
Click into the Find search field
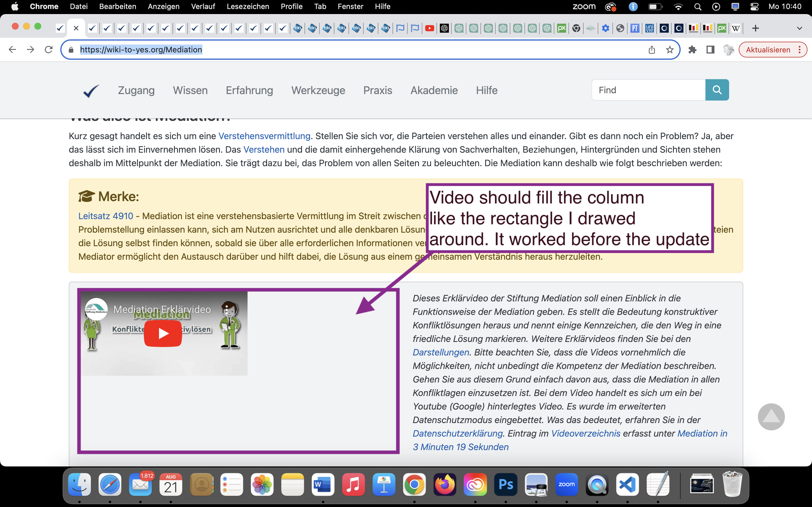pyautogui.click(x=648, y=90)
